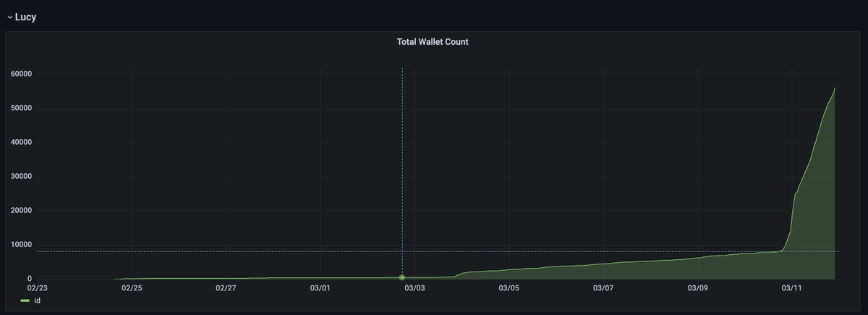868x315 pixels.
Task: Click the Lucy row title
Action: click(x=25, y=17)
